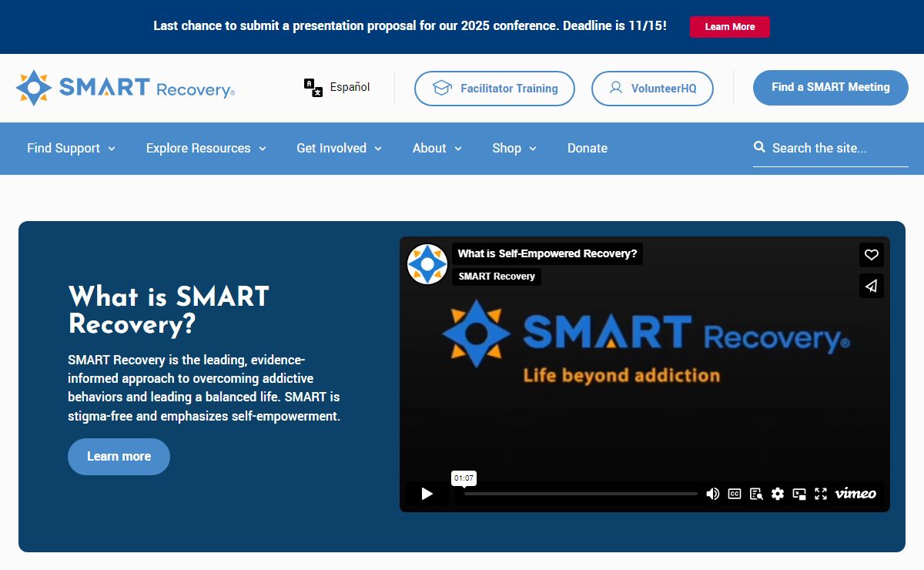
Task: Click the share paper-plane icon on video
Action: point(872,286)
